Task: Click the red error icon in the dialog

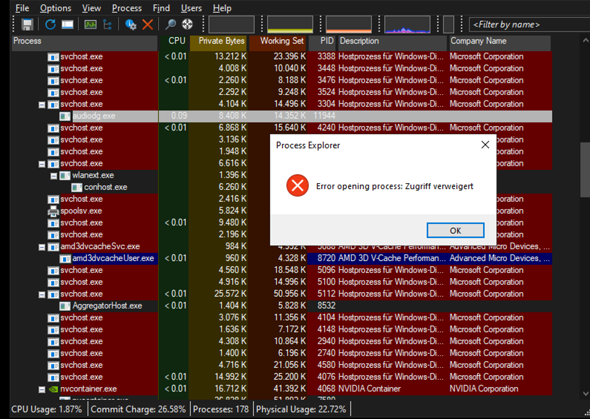Action: [297, 185]
